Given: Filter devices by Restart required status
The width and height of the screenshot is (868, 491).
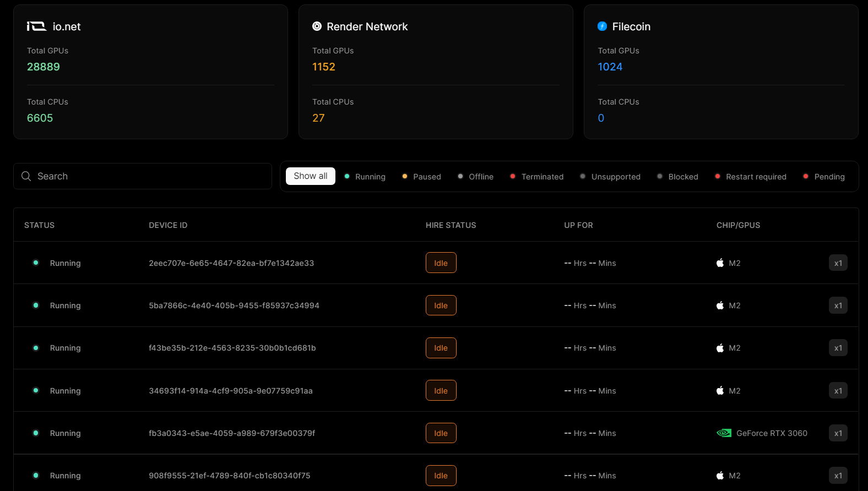Looking at the screenshot, I should coord(751,177).
